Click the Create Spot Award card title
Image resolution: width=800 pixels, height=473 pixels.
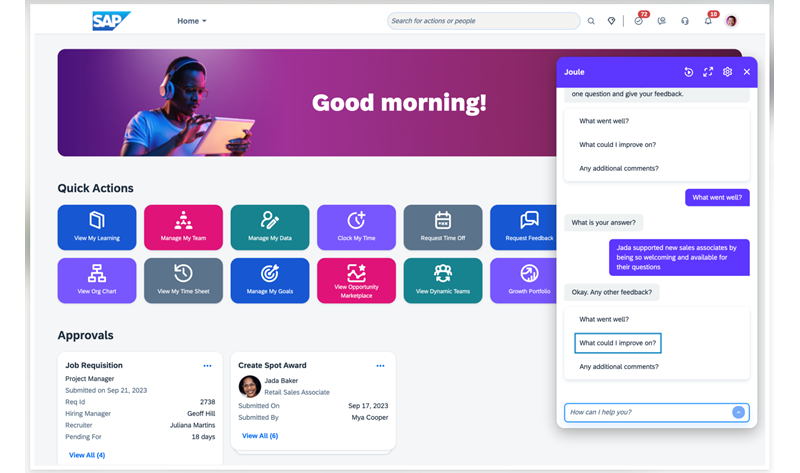(x=272, y=365)
